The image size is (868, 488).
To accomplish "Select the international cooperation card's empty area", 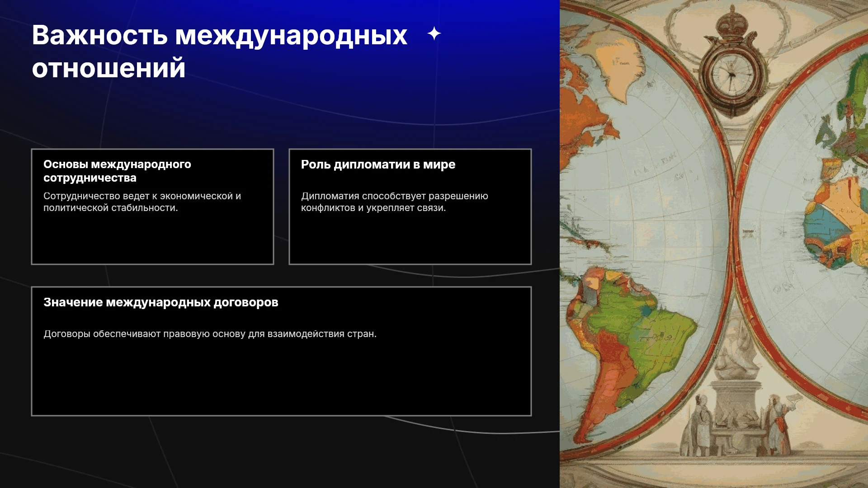I will (152, 239).
